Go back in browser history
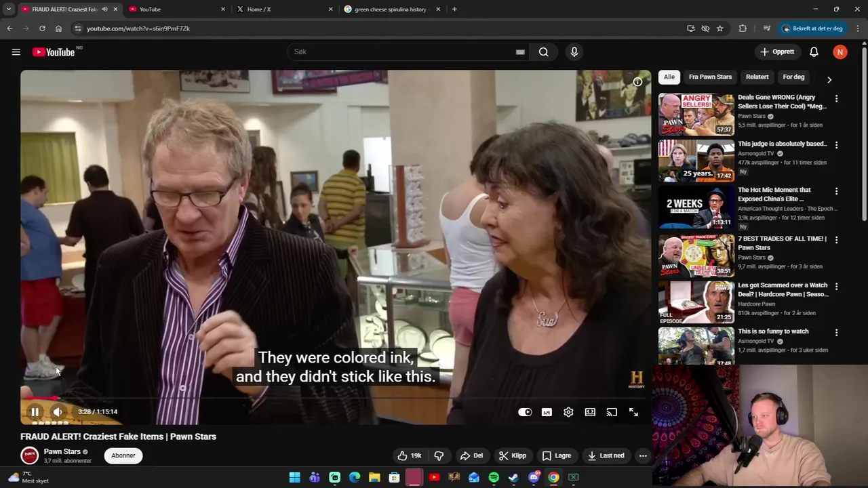This screenshot has width=868, height=488. point(9,28)
